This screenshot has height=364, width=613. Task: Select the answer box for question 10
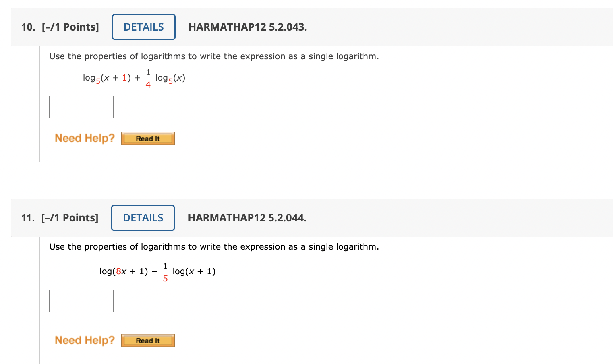pyautogui.click(x=81, y=107)
